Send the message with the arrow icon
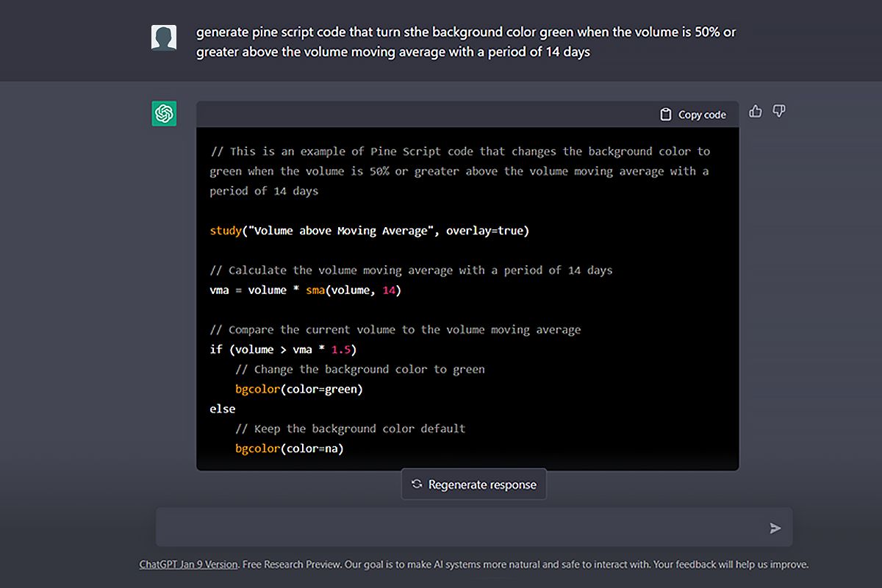The image size is (882, 588). pyautogui.click(x=775, y=528)
